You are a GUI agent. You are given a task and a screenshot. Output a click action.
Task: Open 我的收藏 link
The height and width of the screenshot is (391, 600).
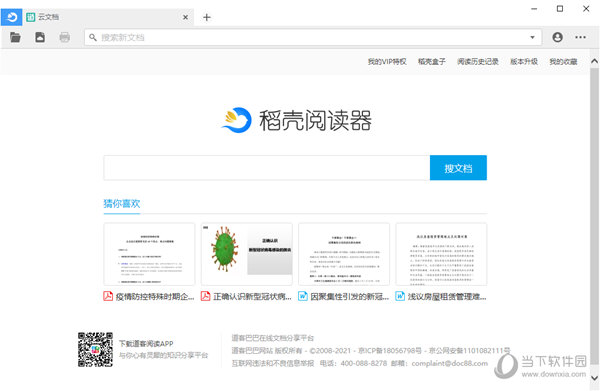(x=563, y=62)
